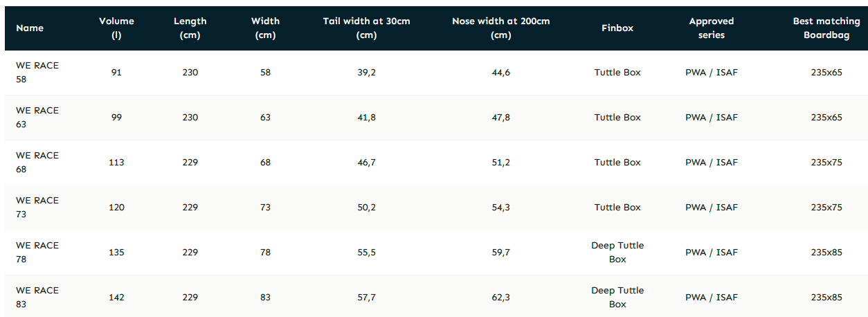Click the 235x85 boardbag for WE RACE 83
868x317 pixels.
point(826,298)
